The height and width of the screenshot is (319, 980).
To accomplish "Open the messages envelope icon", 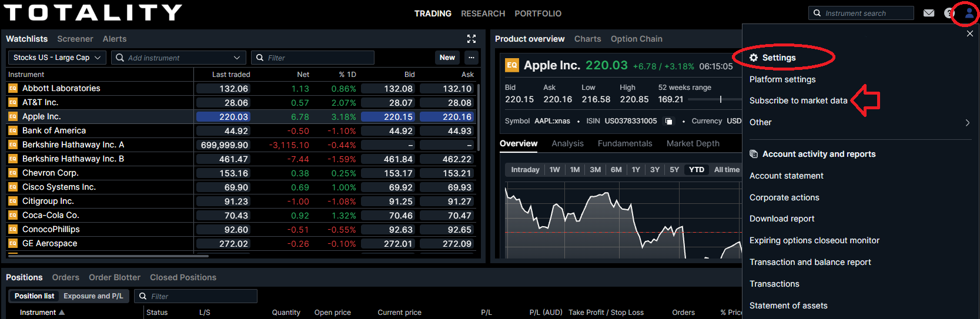I will tap(929, 13).
